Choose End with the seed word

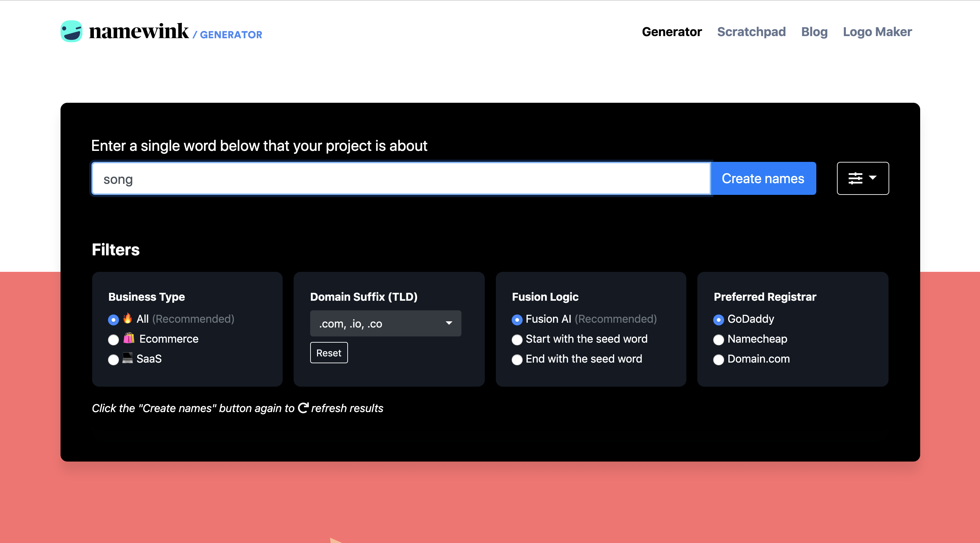click(516, 359)
